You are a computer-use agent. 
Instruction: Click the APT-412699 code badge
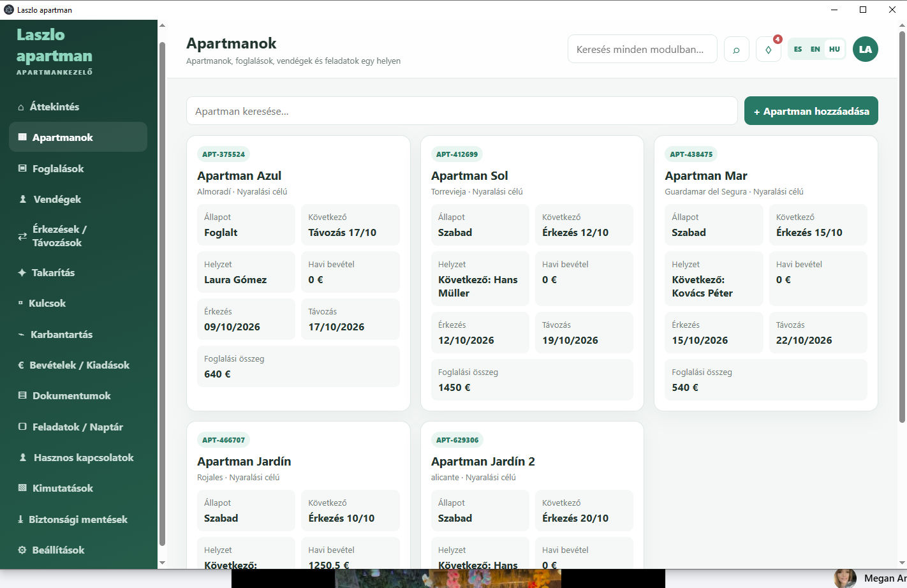(457, 154)
